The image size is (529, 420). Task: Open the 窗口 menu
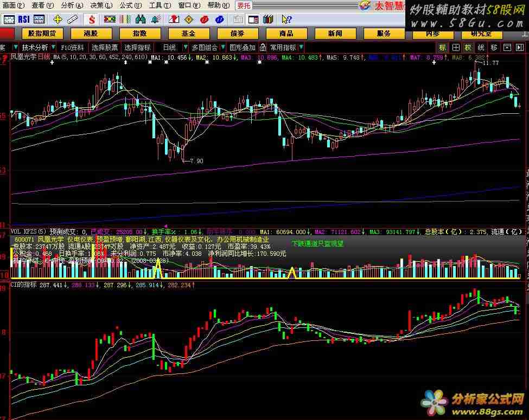point(189,5)
